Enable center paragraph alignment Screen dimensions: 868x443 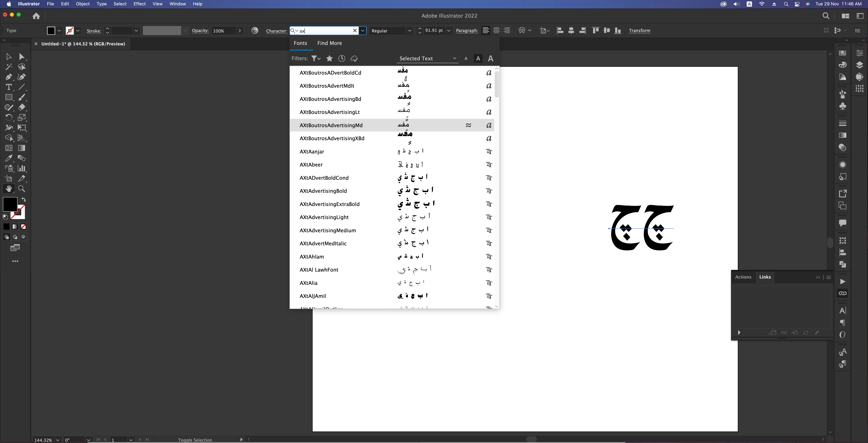click(x=496, y=31)
